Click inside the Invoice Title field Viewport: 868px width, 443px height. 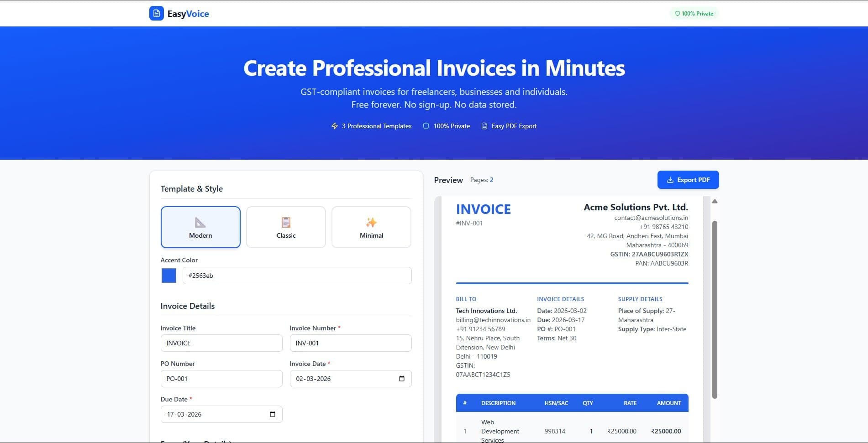221,343
